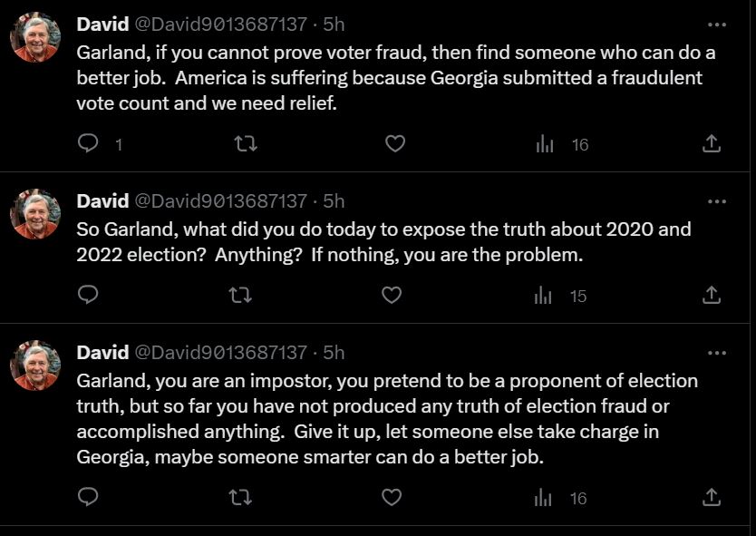756x536 pixels.
Task: Open the 5h timestamp on the second tweet
Action: click(334, 200)
